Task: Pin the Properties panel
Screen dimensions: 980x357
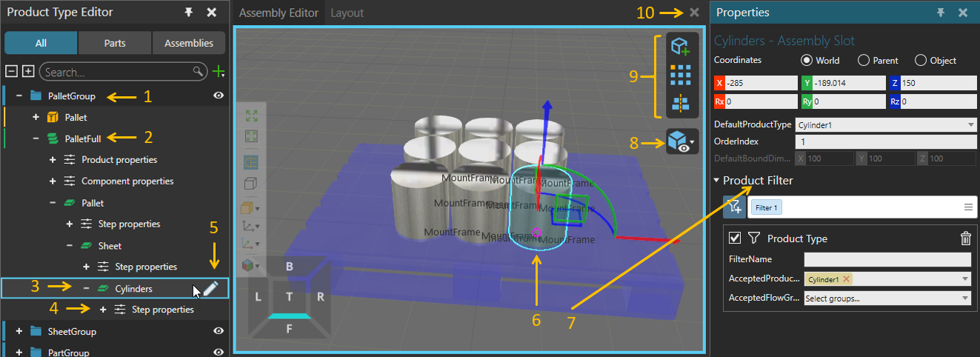Action: (x=941, y=13)
